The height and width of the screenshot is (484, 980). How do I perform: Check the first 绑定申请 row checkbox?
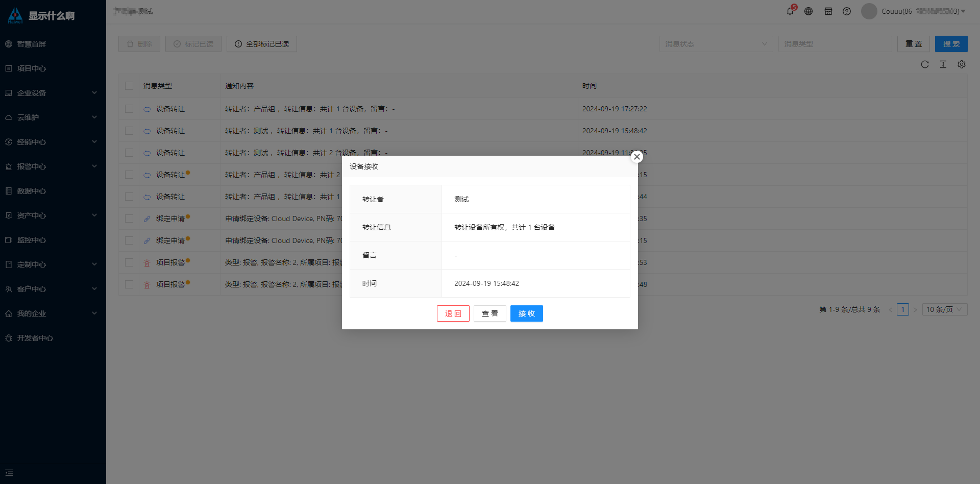click(129, 219)
